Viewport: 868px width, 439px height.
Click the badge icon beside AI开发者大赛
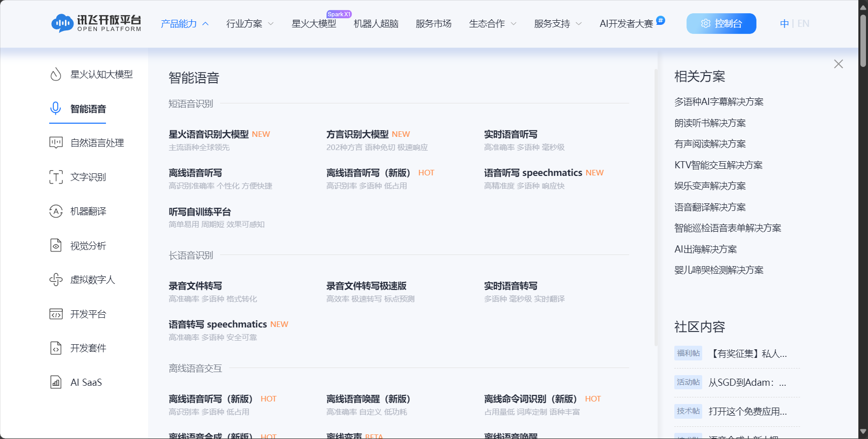(x=660, y=20)
